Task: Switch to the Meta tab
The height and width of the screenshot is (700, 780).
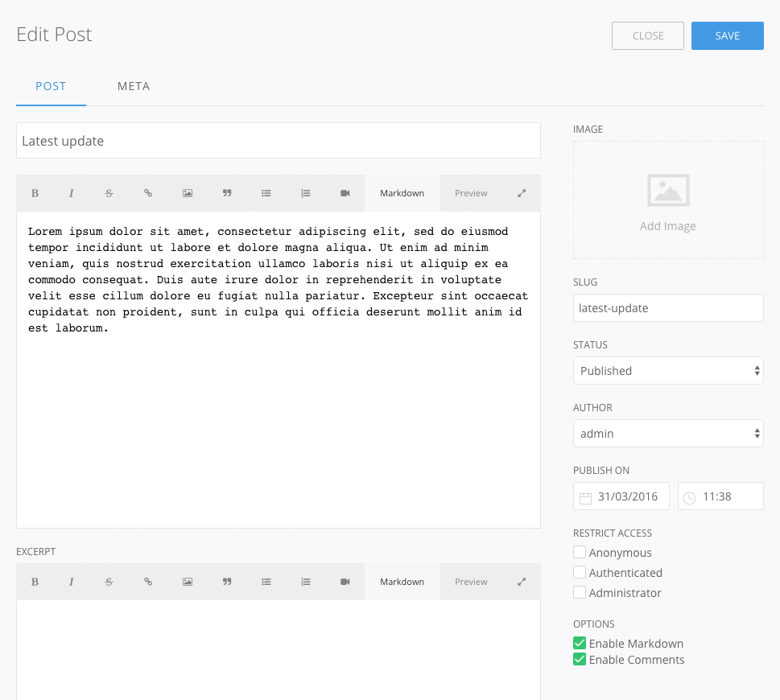Action: (134, 86)
